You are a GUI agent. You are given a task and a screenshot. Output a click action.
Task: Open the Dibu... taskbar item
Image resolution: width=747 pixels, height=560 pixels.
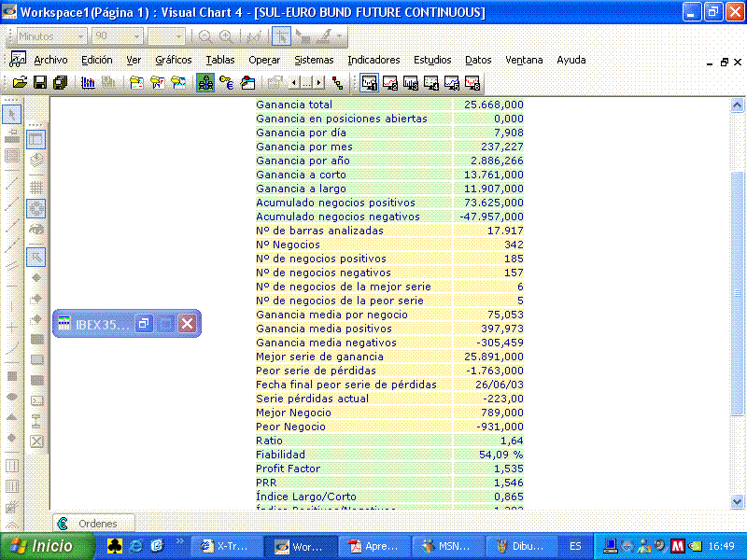coord(521,546)
